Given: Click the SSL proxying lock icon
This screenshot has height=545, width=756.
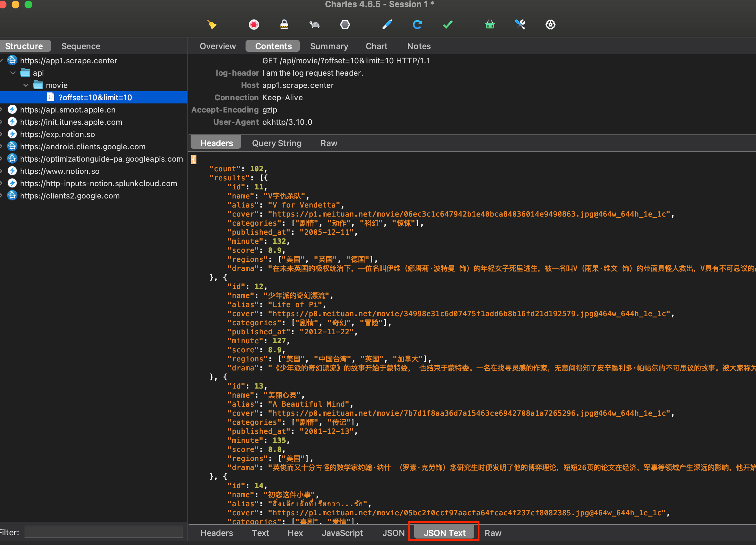Looking at the screenshot, I should (x=284, y=25).
